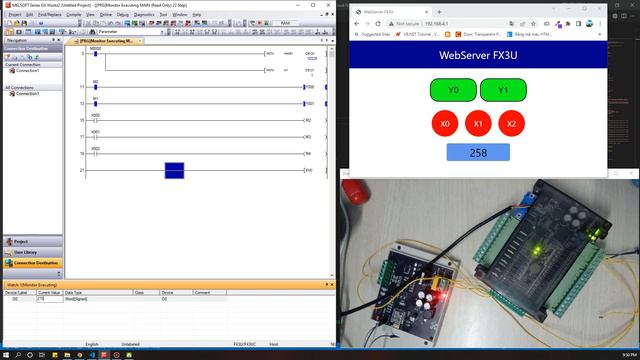The height and width of the screenshot is (360, 640).
Task: Click the Not secure site info badge
Action: [404, 24]
